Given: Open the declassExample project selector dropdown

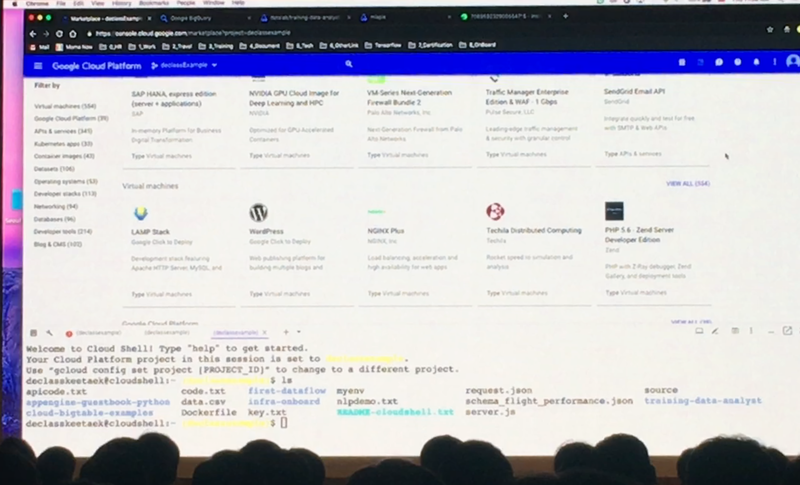Looking at the screenshot, I should [x=184, y=65].
